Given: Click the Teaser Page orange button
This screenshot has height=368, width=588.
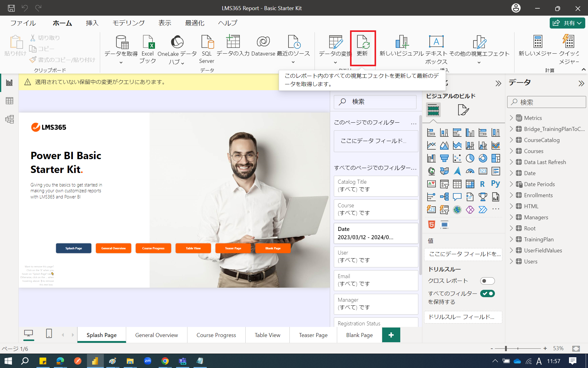Looking at the screenshot, I should pos(233,248).
